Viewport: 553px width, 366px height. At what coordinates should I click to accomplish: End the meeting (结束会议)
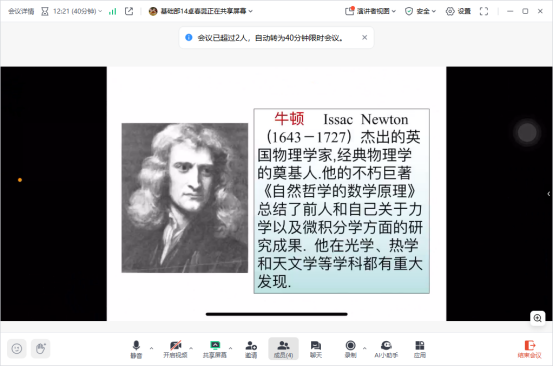coord(529,349)
